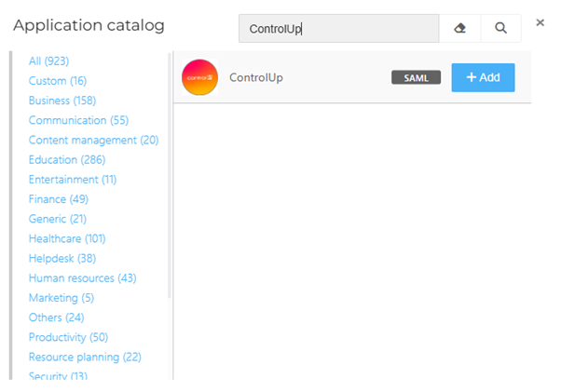The height and width of the screenshot is (392, 561).
Task: Click the eraser icon to clear search
Action: click(x=459, y=28)
